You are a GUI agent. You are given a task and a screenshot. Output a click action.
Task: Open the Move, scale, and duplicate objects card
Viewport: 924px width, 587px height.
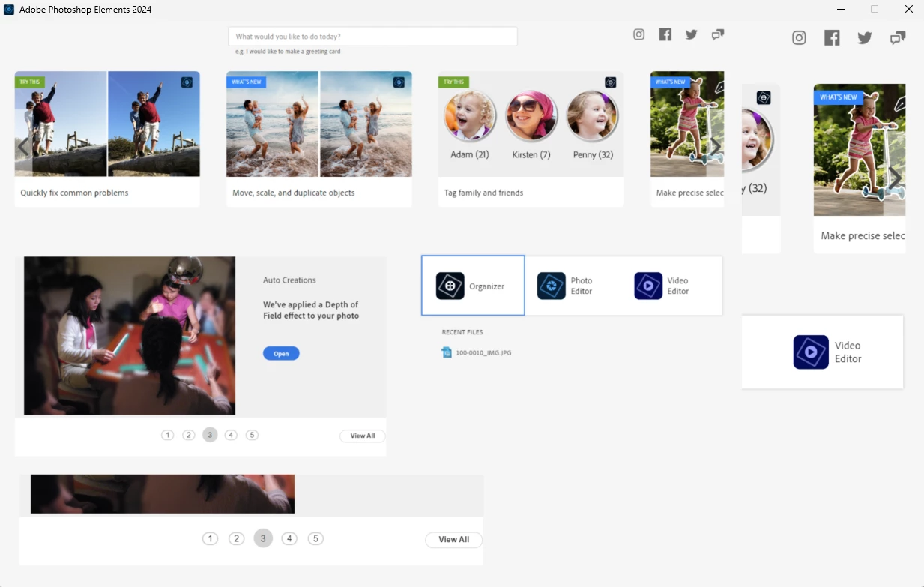pos(319,139)
